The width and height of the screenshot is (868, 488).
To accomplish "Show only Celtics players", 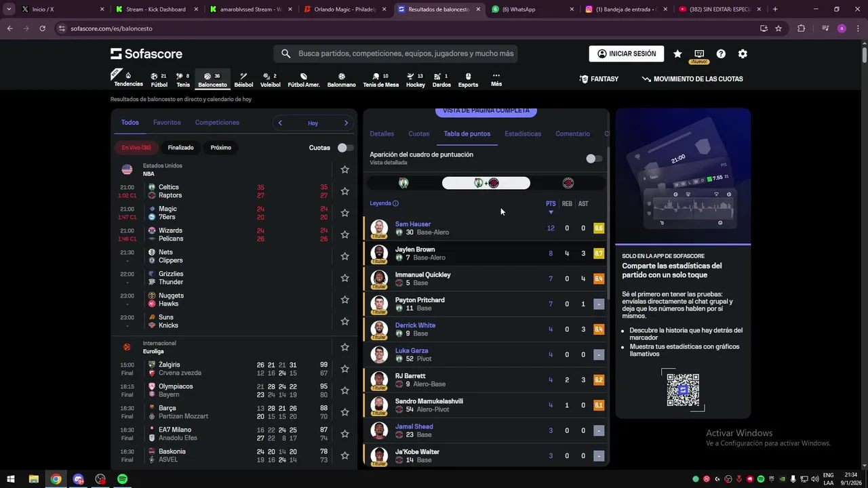I will point(403,183).
